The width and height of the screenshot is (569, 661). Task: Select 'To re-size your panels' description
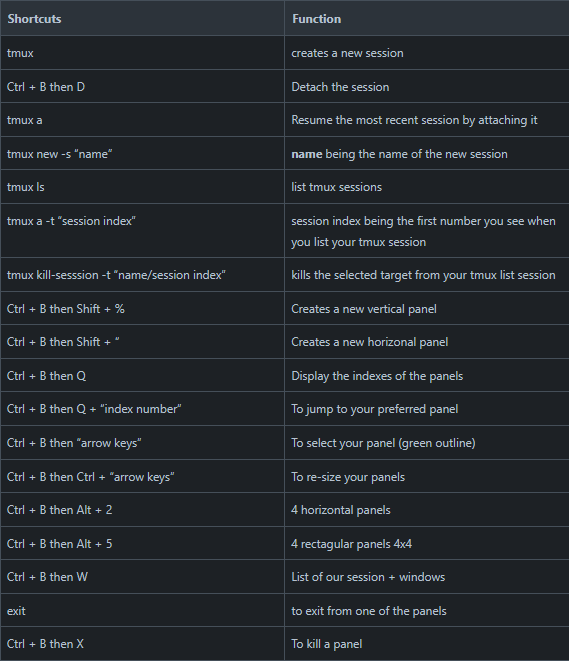348,477
